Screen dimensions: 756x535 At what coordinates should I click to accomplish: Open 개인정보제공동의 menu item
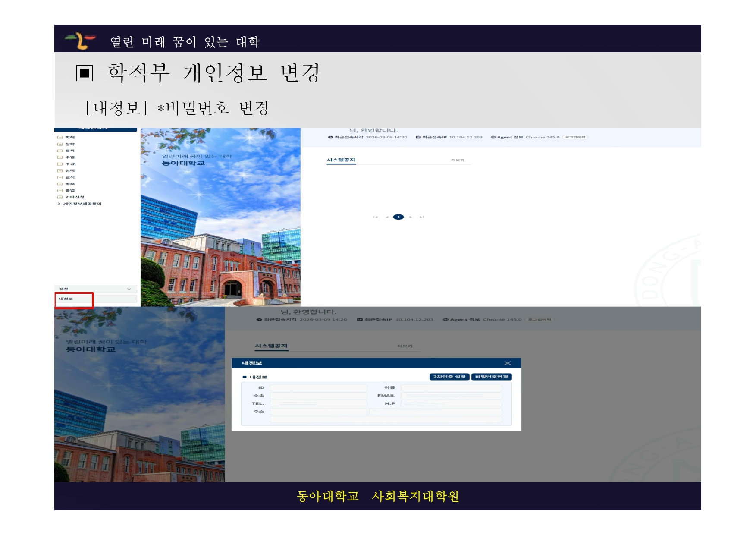(x=82, y=204)
